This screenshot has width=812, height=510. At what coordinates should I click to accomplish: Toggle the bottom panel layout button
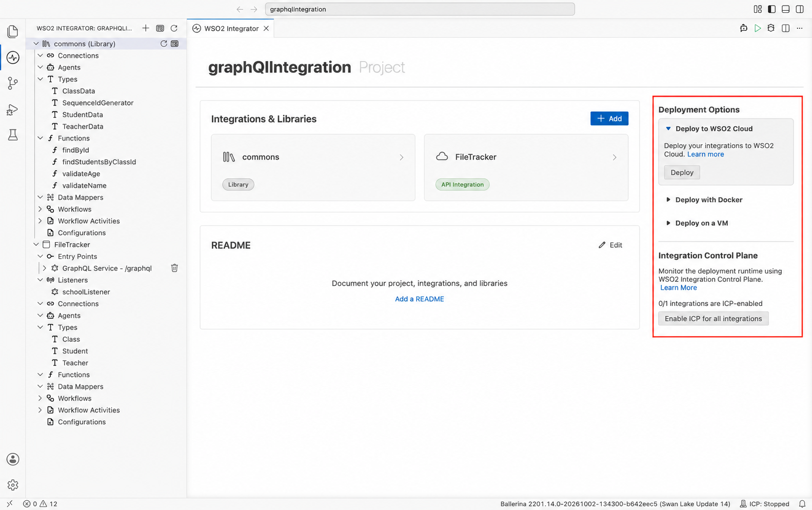pyautogui.click(x=785, y=9)
